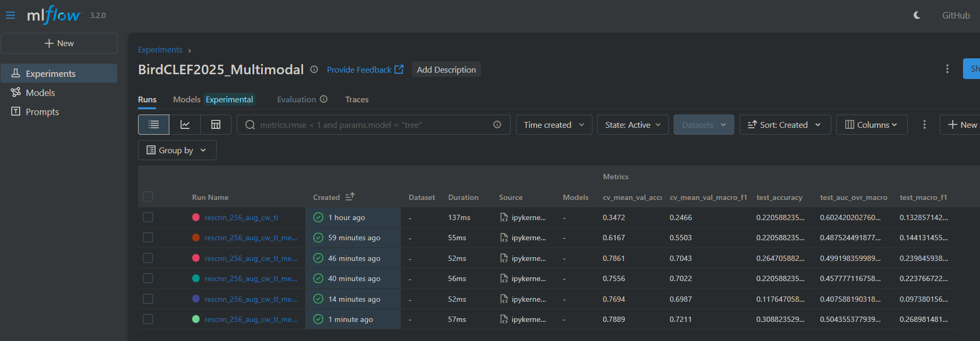Viewport: 980px width, 341px height.
Task: Check the run created 1 minute ago
Action: [148, 319]
